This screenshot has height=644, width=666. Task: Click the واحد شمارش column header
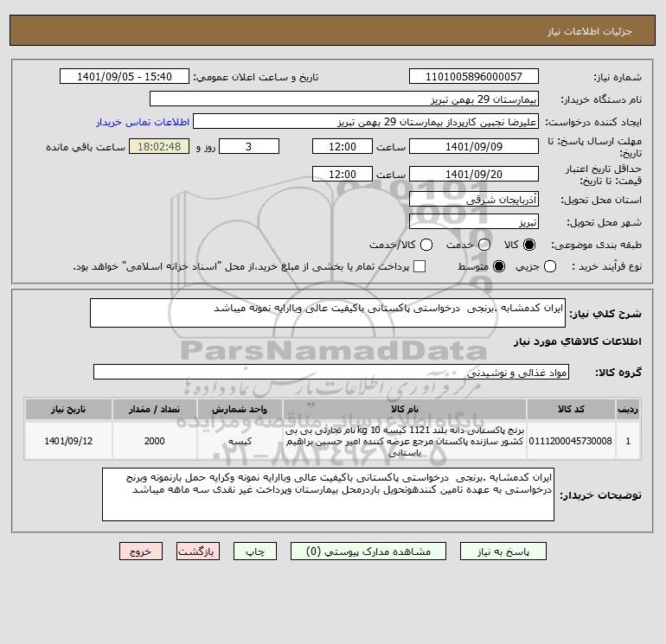point(240,409)
